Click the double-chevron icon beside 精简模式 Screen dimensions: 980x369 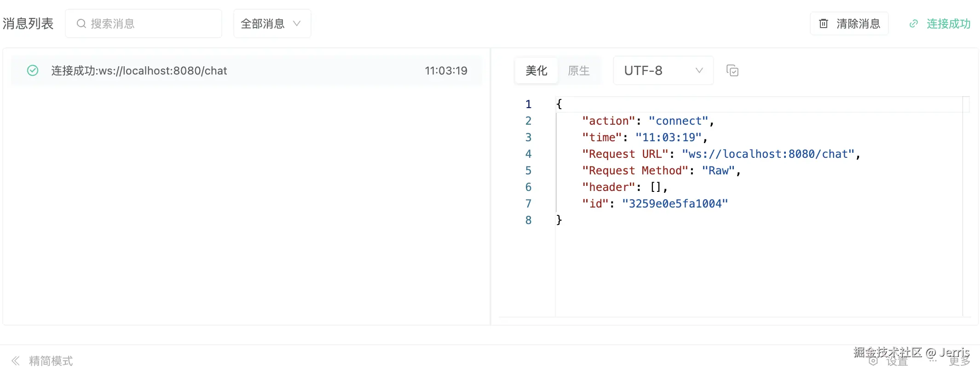click(16, 361)
